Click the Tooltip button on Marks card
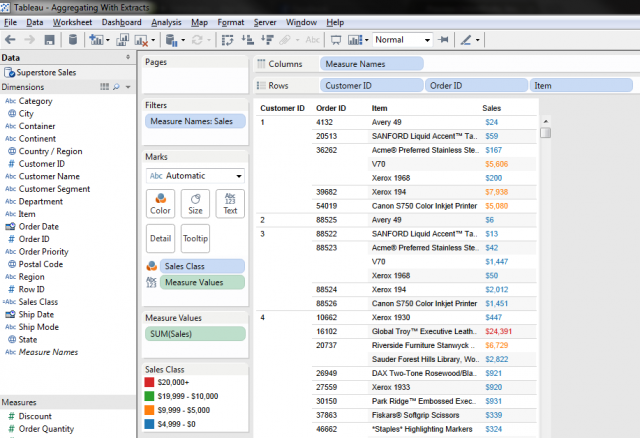This screenshot has height=438, width=640. 195,238
